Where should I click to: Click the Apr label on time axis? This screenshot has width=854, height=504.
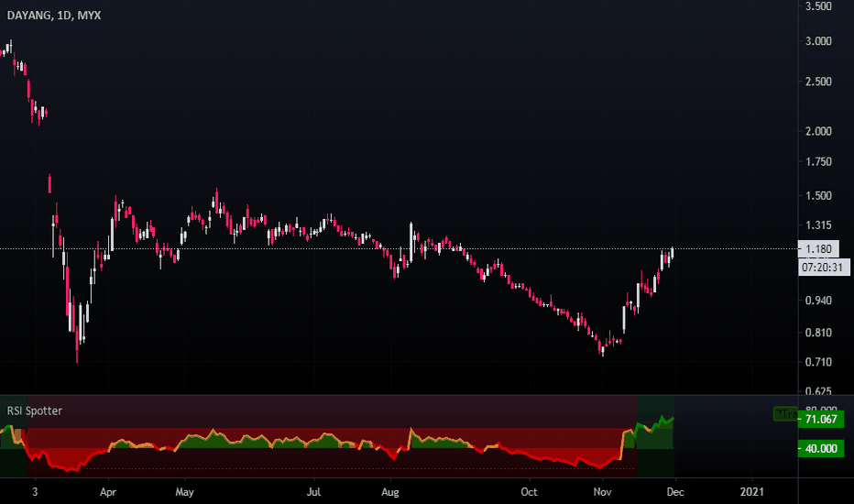tap(108, 492)
